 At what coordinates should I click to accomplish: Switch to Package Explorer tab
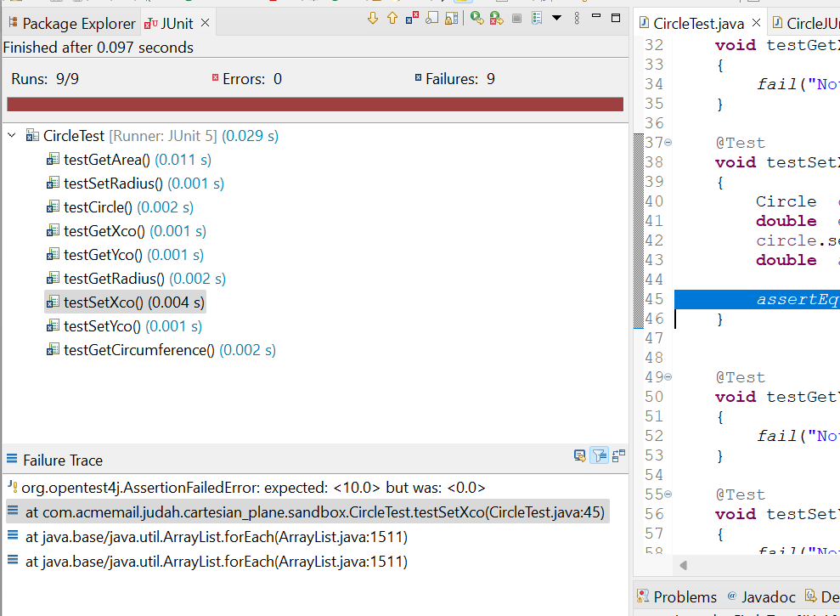click(x=71, y=24)
